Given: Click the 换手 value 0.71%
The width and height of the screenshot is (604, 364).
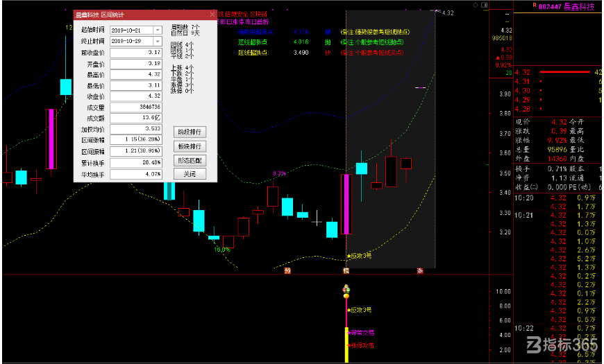Looking at the screenshot, I should 557,169.
